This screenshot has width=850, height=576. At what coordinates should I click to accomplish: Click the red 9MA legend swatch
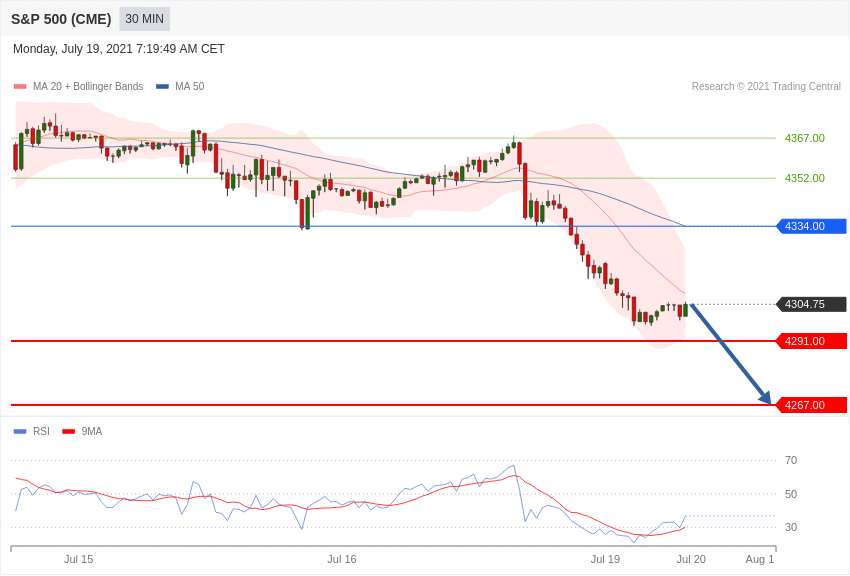point(68,432)
